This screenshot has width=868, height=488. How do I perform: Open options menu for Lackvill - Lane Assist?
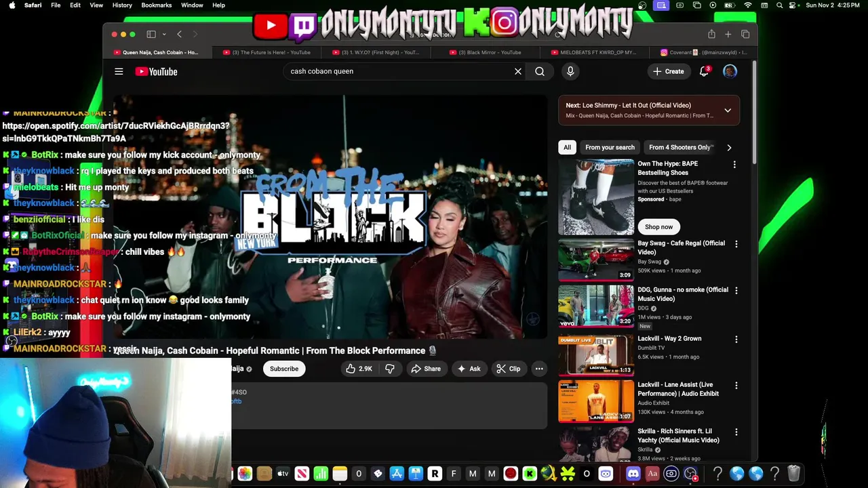pos(736,385)
